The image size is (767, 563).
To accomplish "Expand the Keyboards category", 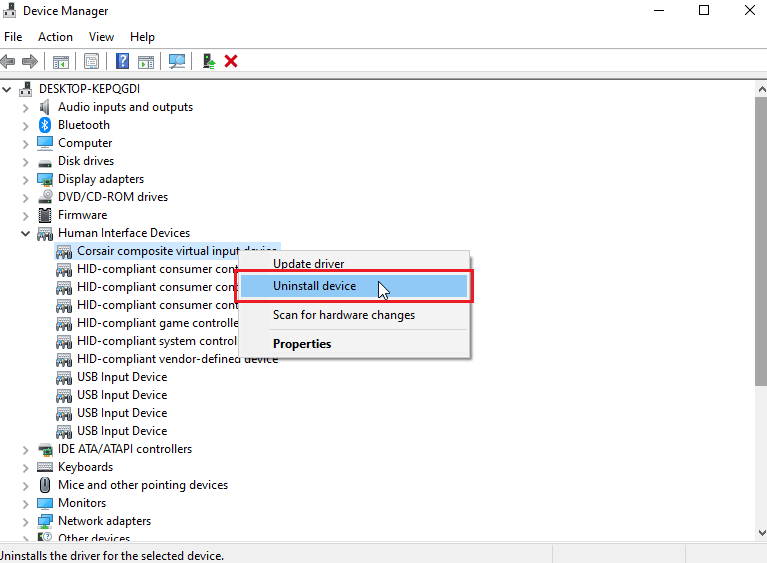I will (x=25, y=468).
